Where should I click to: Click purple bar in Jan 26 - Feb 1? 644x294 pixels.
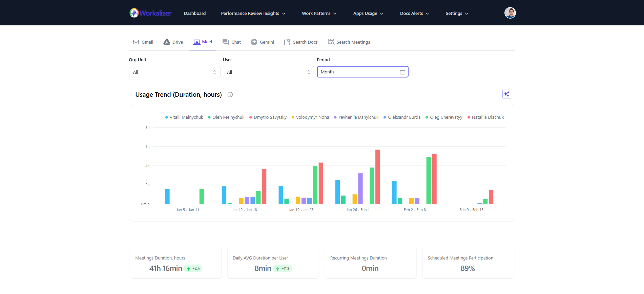tap(360, 188)
